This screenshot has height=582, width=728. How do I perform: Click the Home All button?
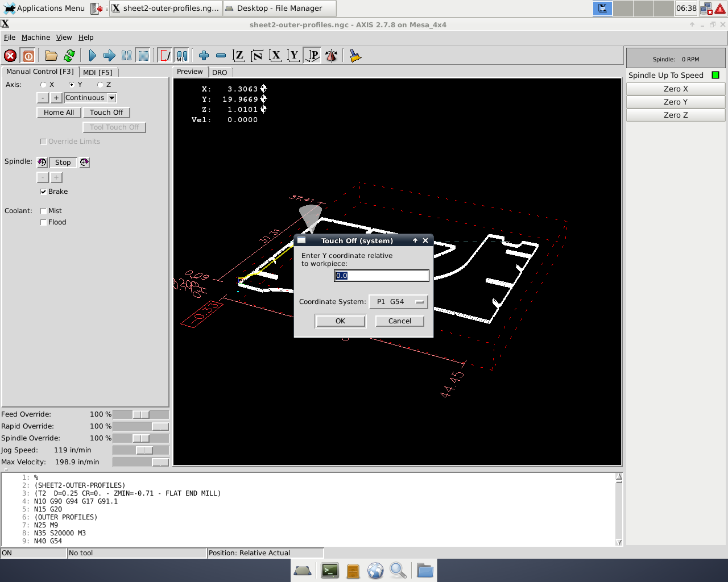coord(59,113)
